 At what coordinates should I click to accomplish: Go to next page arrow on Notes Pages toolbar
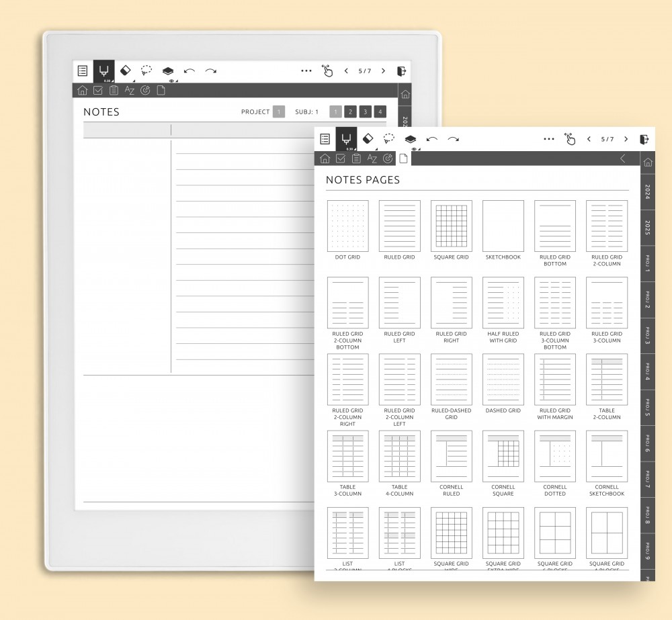coord(626,139)
